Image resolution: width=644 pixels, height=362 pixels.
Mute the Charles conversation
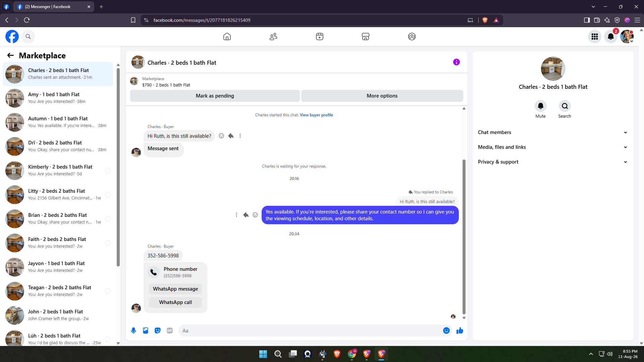coord(540,106)
